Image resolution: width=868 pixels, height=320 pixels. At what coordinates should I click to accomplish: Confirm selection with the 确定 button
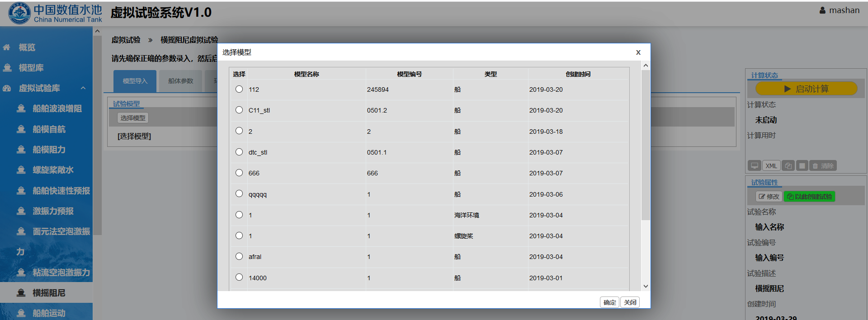tap(609, 302)
